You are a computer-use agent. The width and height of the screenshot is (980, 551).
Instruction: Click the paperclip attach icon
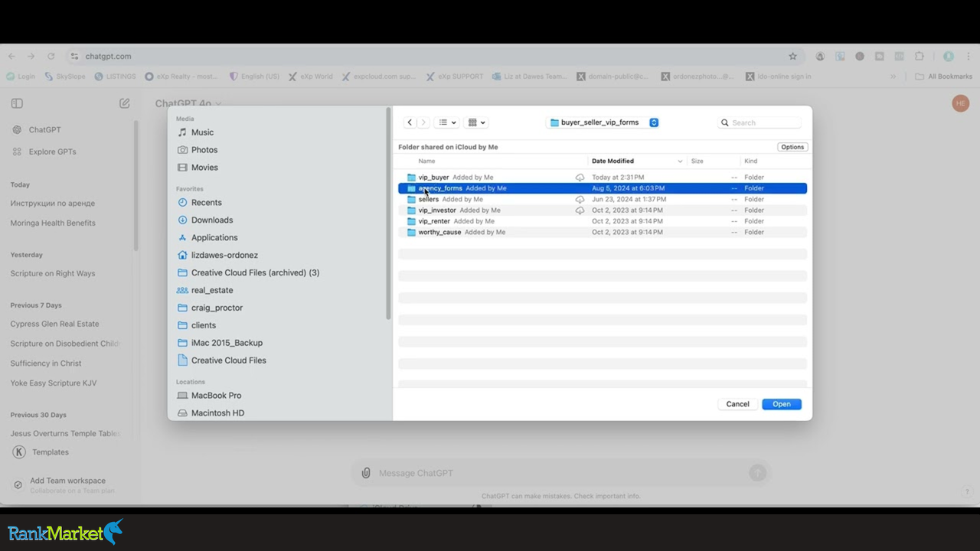366,473
